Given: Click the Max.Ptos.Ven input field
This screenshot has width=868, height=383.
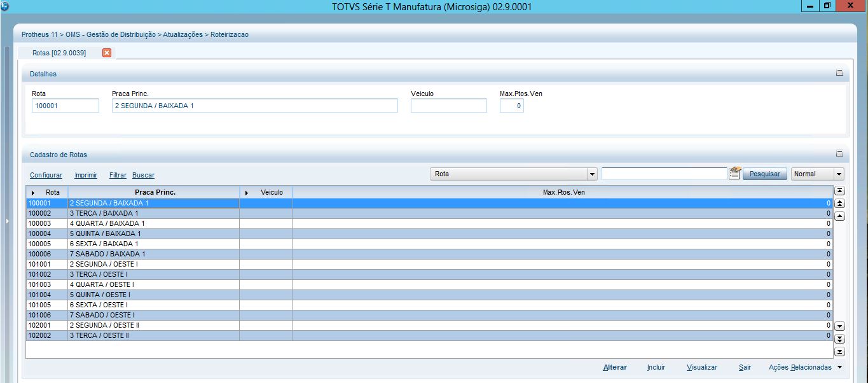Looking at the screenshot, I should click(x=512, y=106).
